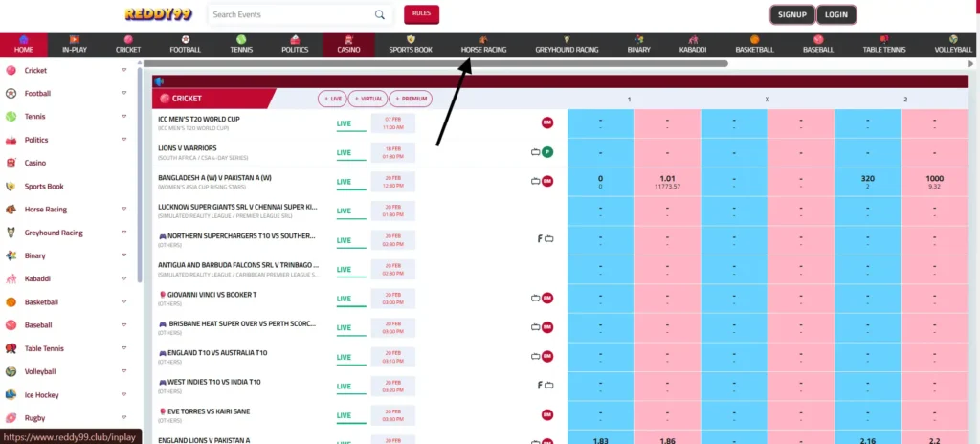This screenshot has width=980, height=444.
Task: Click the Volleyball icon in sidebar
Action: [x=11, y=371]
